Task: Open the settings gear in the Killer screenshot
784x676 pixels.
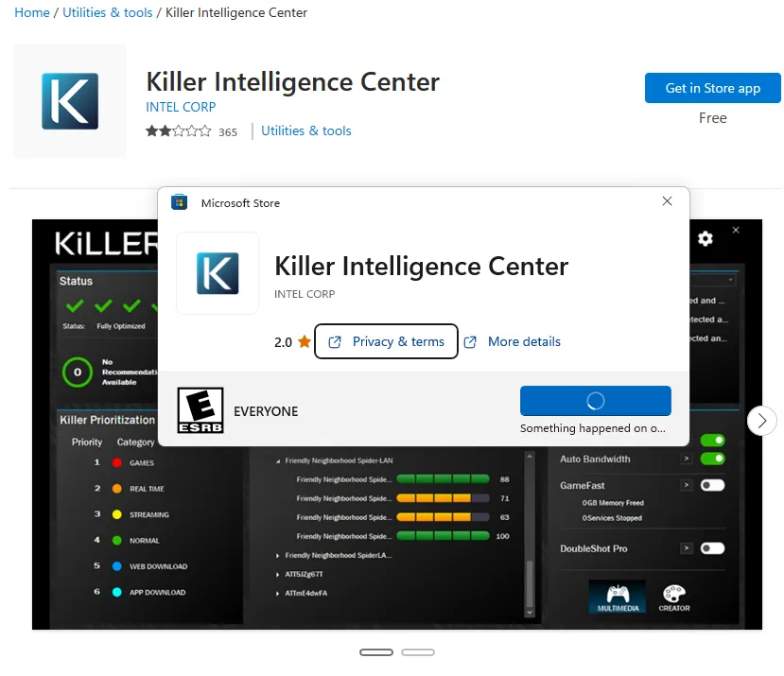Action: coord(705,238)
